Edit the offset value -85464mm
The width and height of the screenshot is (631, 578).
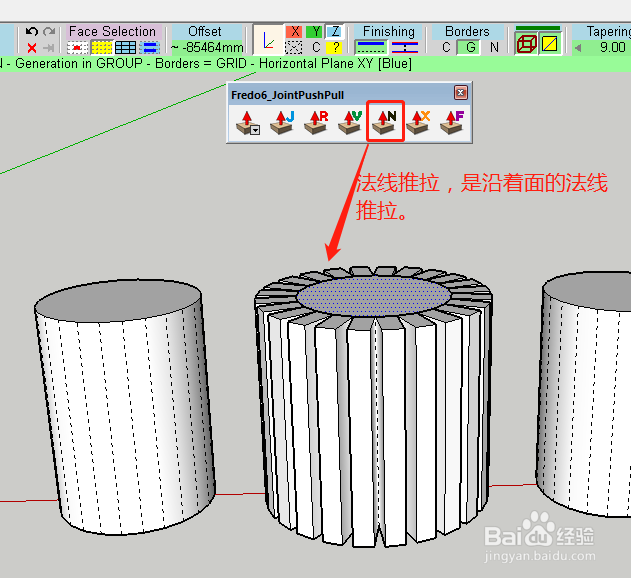coord(208,47)
